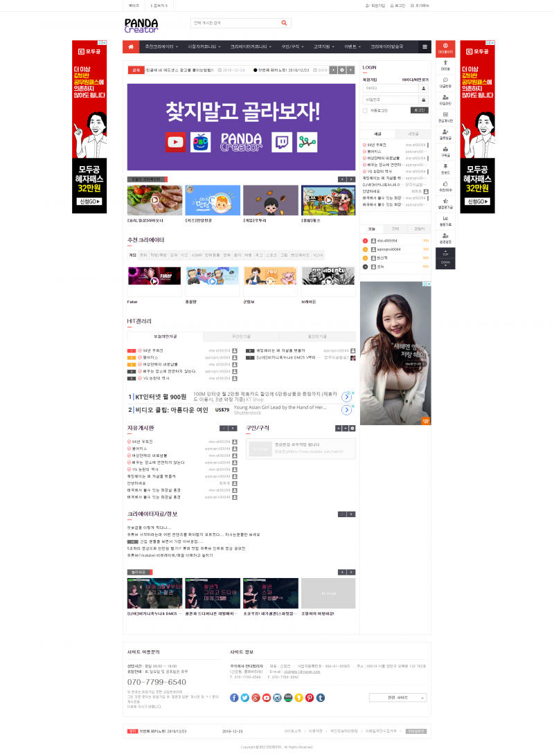The image size is (554, 756).
Task: Click the Twitch icon in purple banner
Action: pyautogui.click(x=282, y=142)
